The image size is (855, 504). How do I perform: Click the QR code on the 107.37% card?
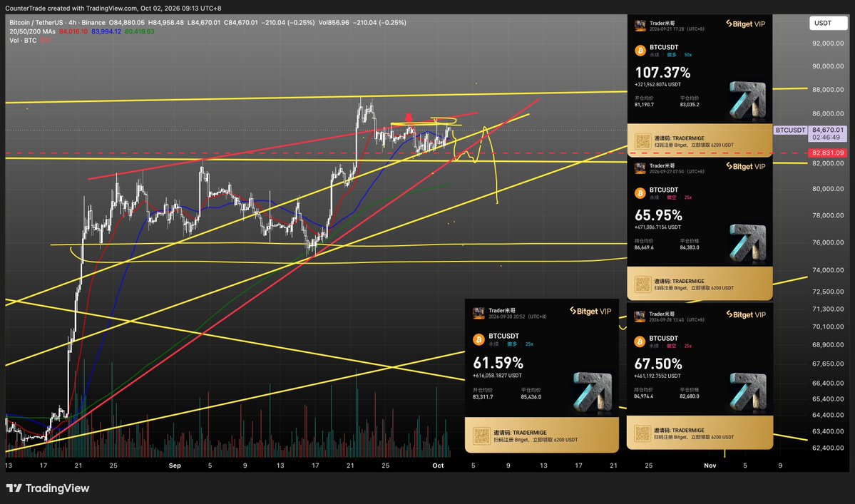[x=643, y=141]
